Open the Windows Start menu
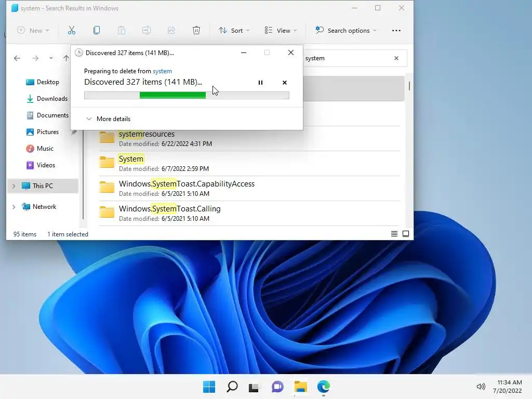 [209, 387]
